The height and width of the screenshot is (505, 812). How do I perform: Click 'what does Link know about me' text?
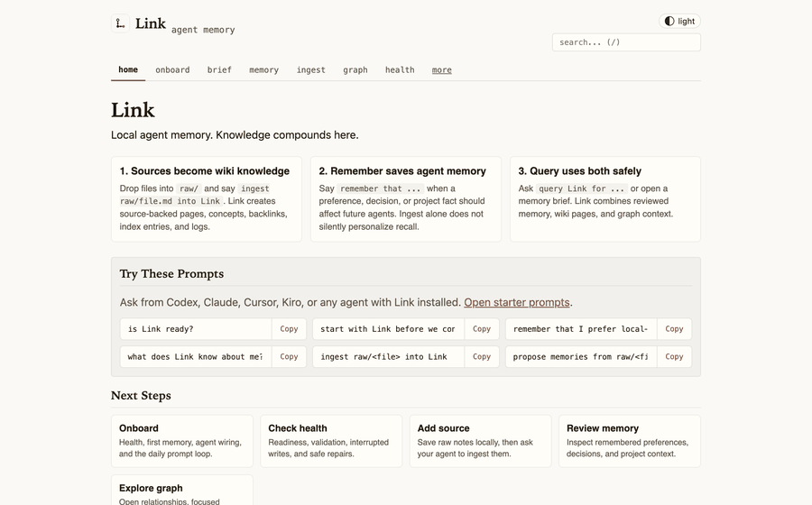tap(196, 356)
